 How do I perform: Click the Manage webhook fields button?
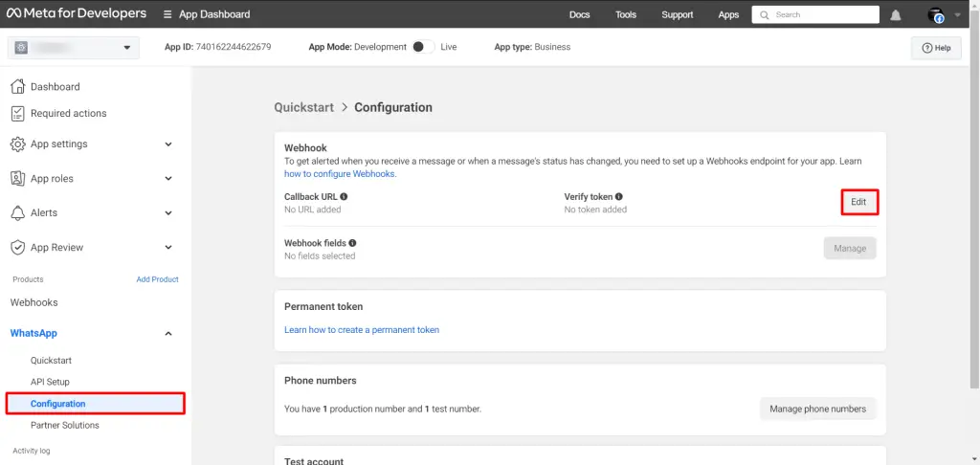point(850,248)
